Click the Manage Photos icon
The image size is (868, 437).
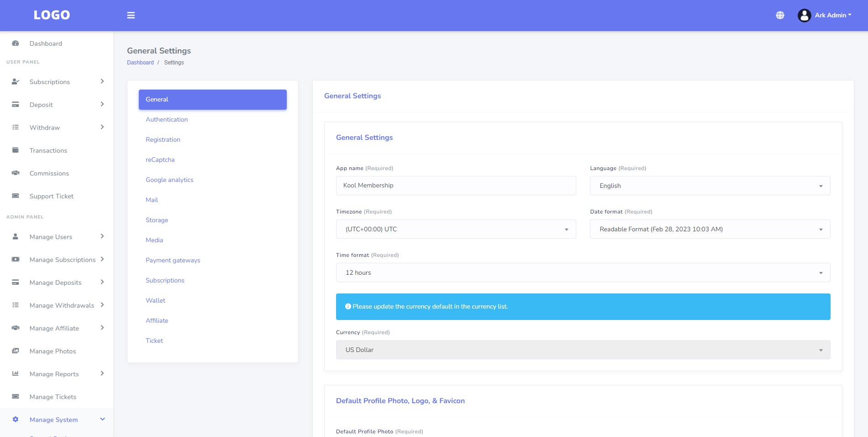pyautogui.click(x=16, y=351)
